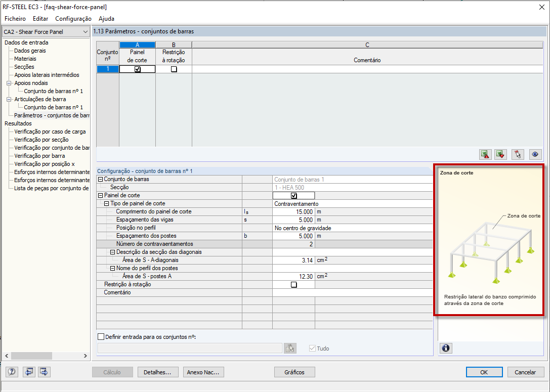Collapse Conjunto de barras group in grid
Image resolution: width=550 pixels, height=392 pixels.
pyautogui.click(x=100, y=179)
